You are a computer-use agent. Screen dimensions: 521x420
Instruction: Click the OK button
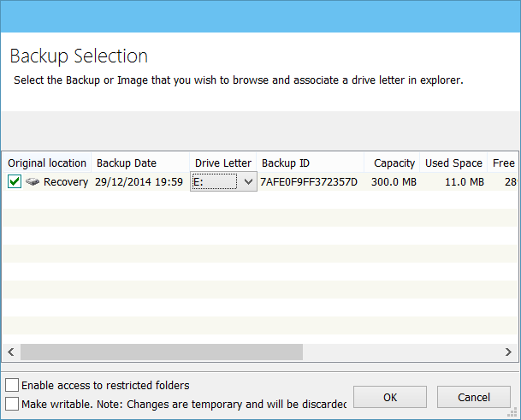pos(390,397)
